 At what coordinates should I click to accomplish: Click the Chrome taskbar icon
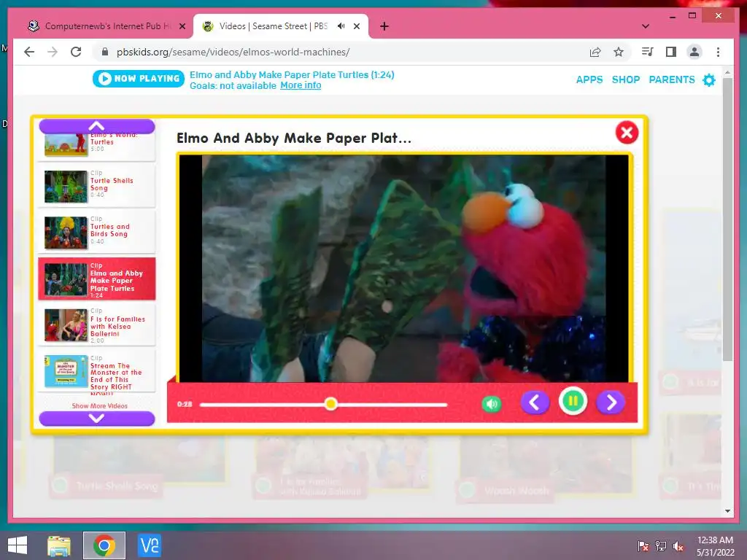click(x=104, y=545)
